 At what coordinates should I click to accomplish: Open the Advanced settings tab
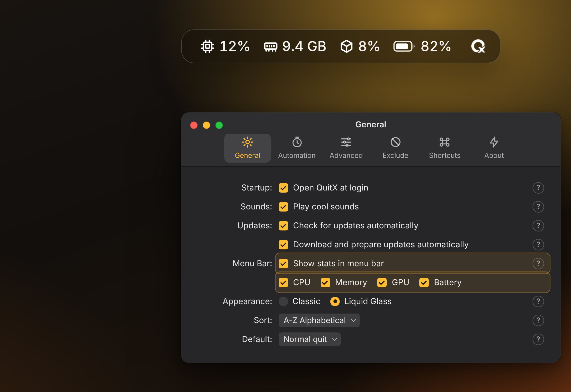pyautogui.click(x=346, y=148)
